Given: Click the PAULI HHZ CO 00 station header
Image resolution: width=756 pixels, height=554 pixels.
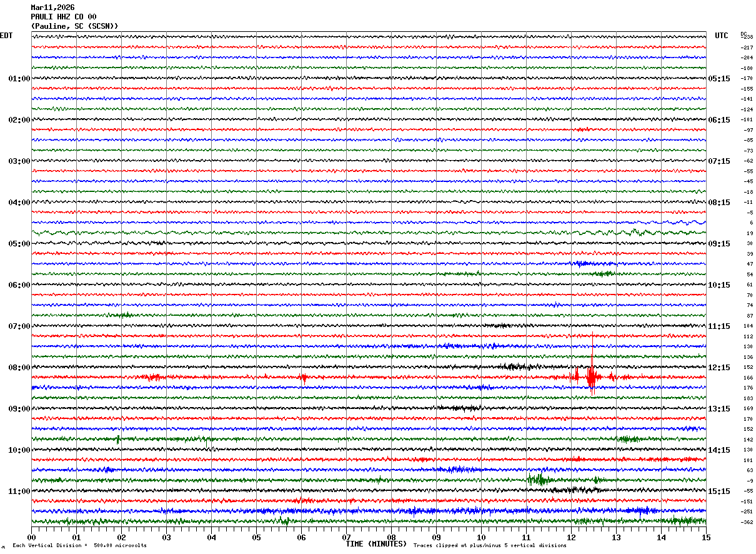Looking at the screenshot, I should 64,17.
